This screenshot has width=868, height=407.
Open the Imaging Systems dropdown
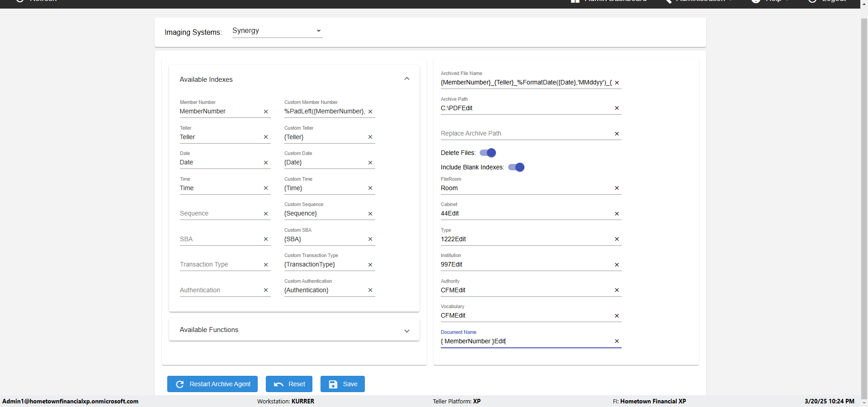coord(277,31)
